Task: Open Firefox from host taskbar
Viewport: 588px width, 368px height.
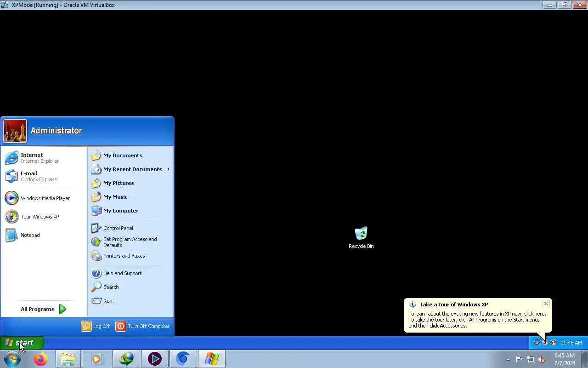Action: click(x=40, y=359)
